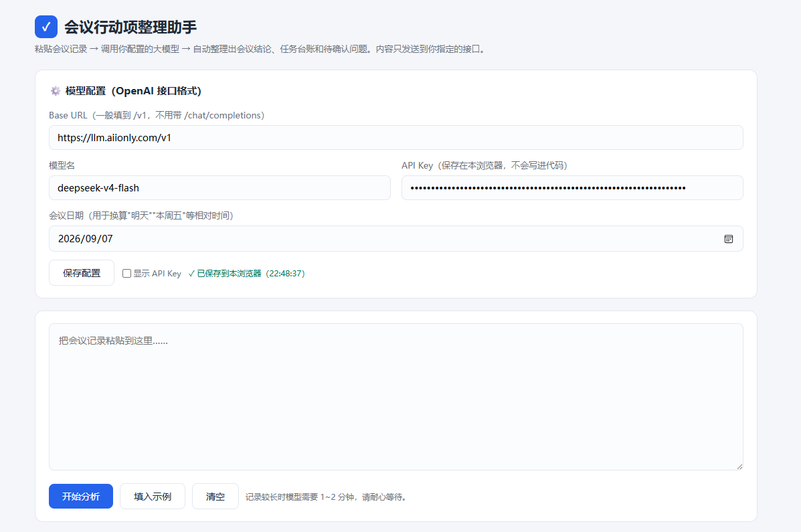This screenshot has height=532, width=801.
Task: Start analysis with 开始分析 button
Action: 81,497
